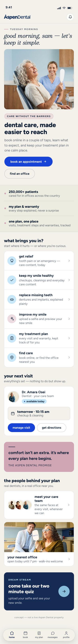Open the your nearest office chevron
The height and width of the screenshot is (644, 78).
point(69,559)
